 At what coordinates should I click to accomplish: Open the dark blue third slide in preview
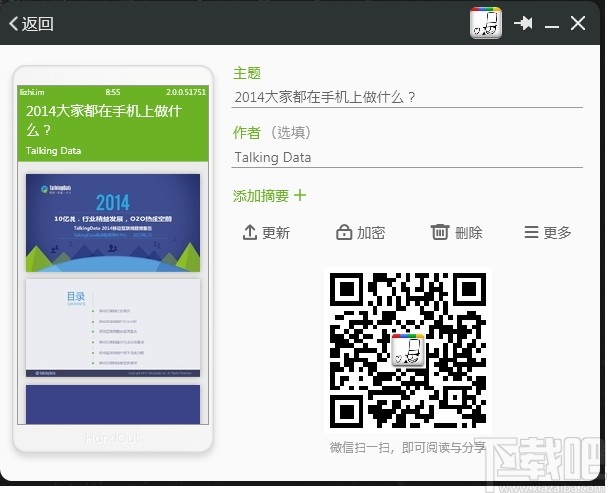coord(113,404)
